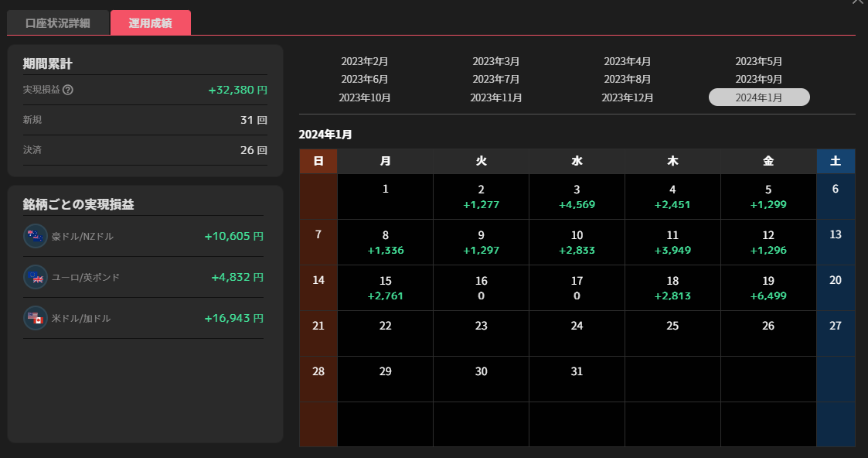Select the 2023年11月 month link

pyautogui.click(x=496, y=97)
